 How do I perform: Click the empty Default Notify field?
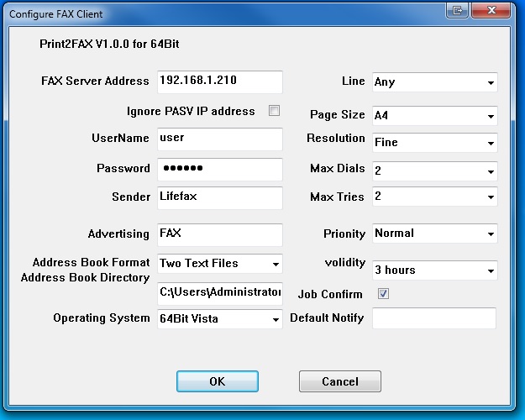coord(434,318)
